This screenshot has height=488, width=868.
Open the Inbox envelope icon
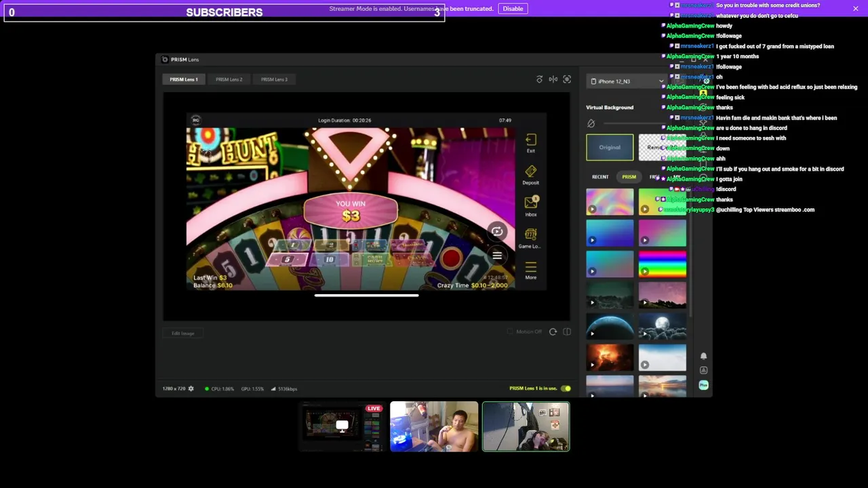coord(531,205)
